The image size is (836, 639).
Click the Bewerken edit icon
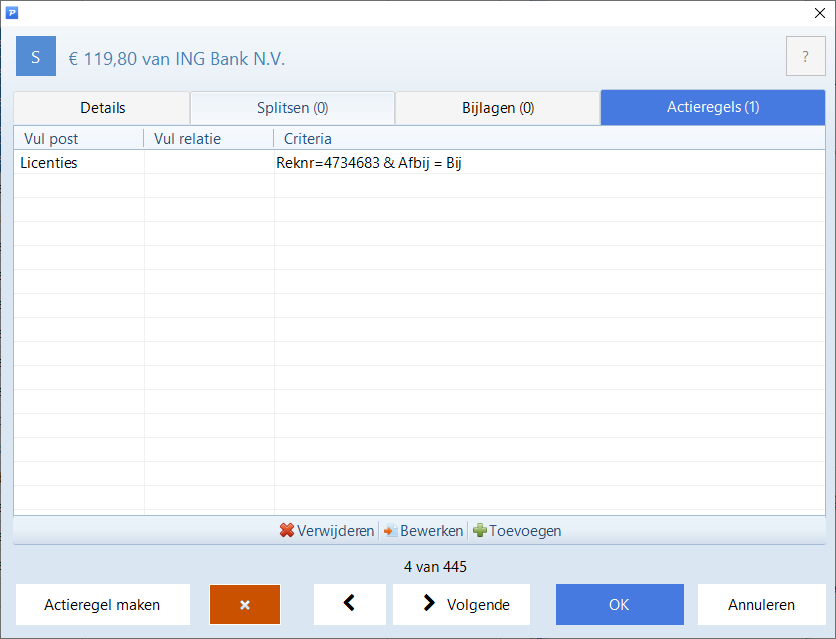point(390,531)
